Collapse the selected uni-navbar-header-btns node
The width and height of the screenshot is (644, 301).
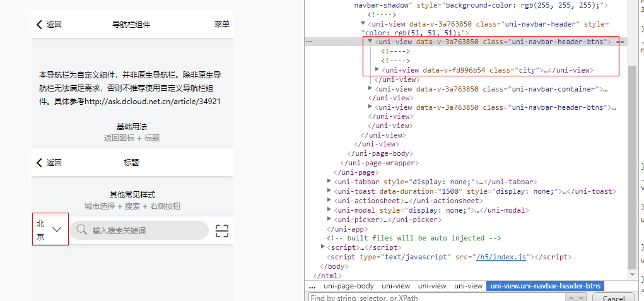pyautogui.click(x=370, y=41)
